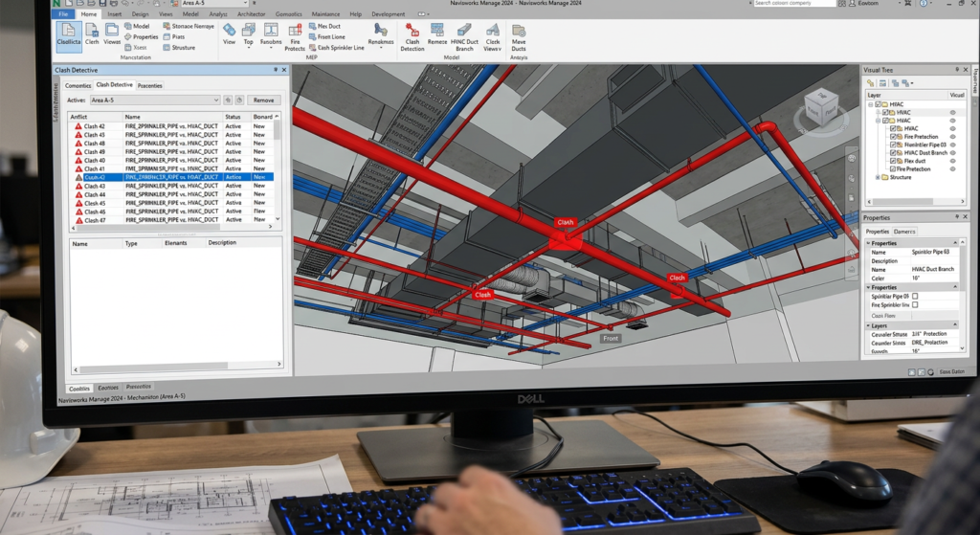980x535 pixels.
Task: Click the first Visual Tree toolbar icon
Action: (x=870, y=82)
